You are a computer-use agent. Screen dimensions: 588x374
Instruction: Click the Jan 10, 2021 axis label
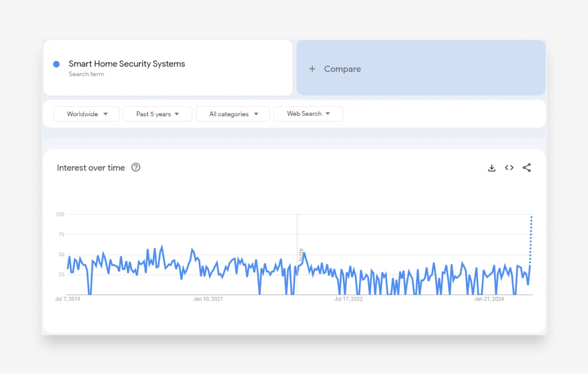tap(208, 299)
